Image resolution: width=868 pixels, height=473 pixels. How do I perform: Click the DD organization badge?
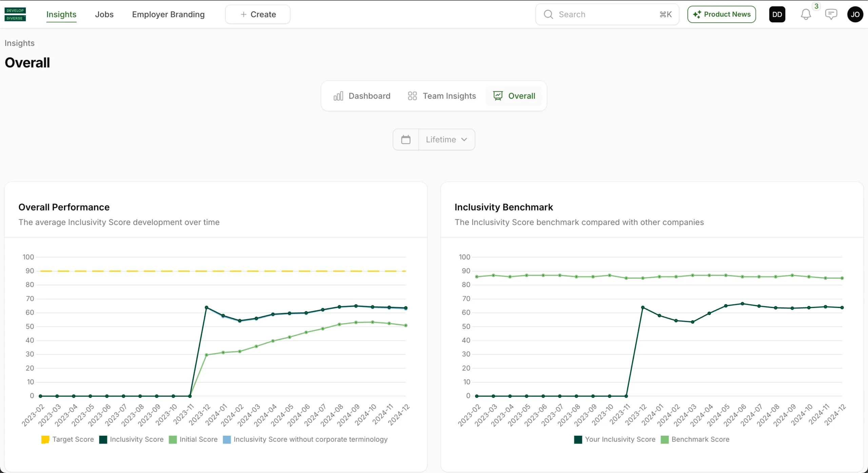tap(777, 14)
